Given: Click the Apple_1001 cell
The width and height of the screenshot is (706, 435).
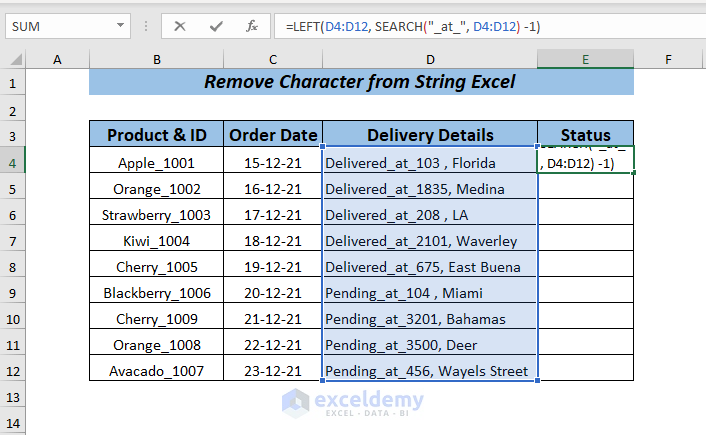Looking at the screenshot, I should [157, 162].
